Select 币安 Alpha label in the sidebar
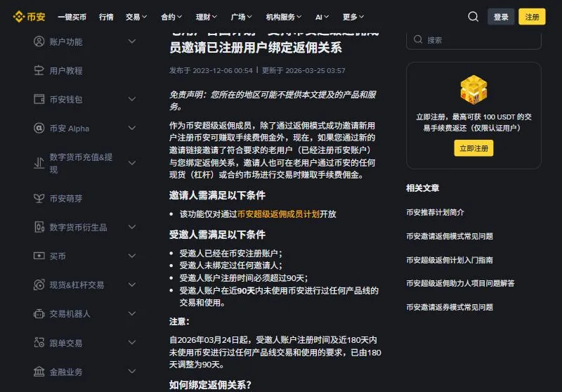This screenshot has height=392, width=562. (69, 129)
